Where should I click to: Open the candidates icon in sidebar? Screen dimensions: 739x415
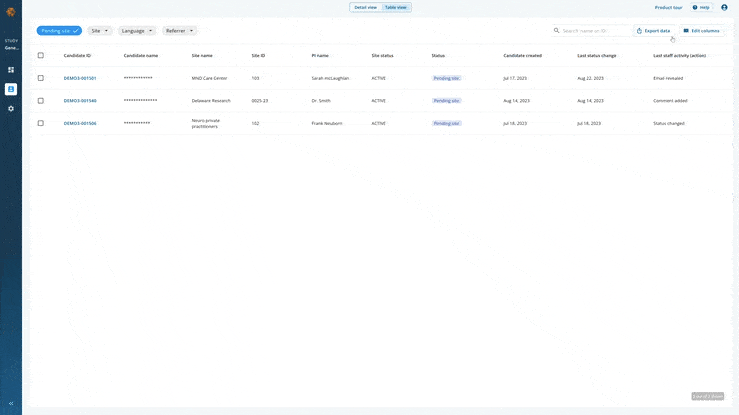coord(11,89)
